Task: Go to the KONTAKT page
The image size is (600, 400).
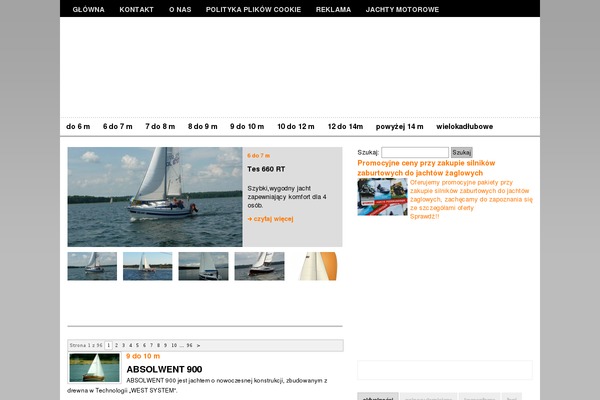Action: [136, 10]
